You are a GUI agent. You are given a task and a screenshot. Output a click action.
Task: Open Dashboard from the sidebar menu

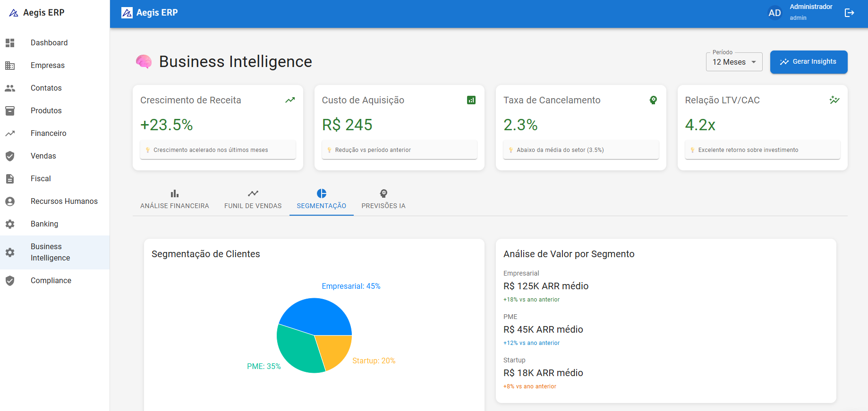point(55,43)
